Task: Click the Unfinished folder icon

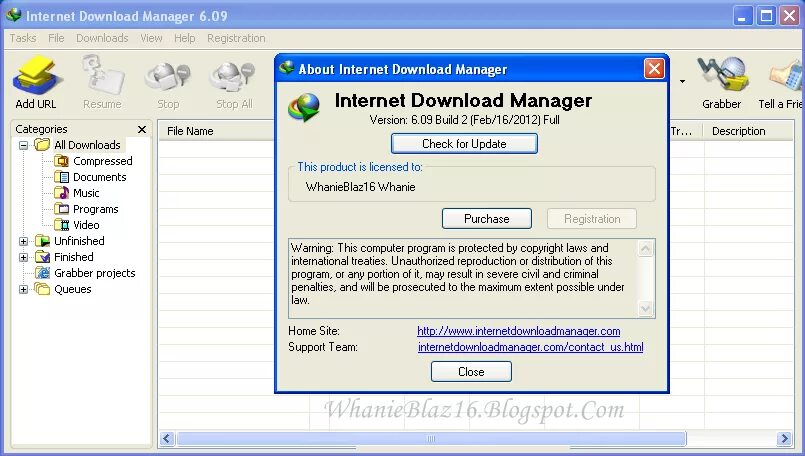Action: 42,241
